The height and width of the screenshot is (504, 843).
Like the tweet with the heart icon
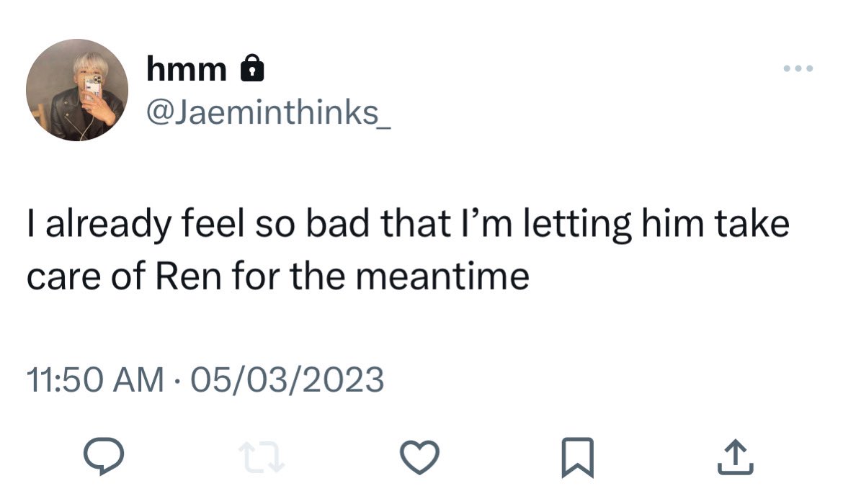click(419, 457)
